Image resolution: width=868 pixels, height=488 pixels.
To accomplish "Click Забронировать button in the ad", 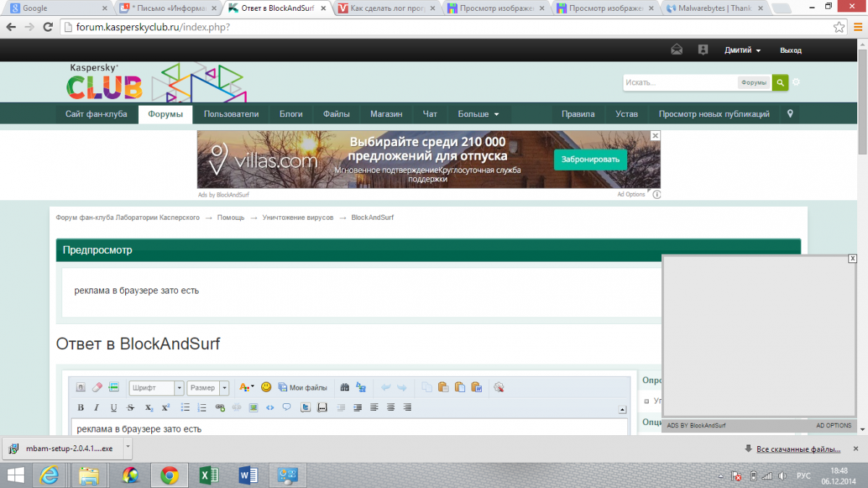I will tap(590, 159).
